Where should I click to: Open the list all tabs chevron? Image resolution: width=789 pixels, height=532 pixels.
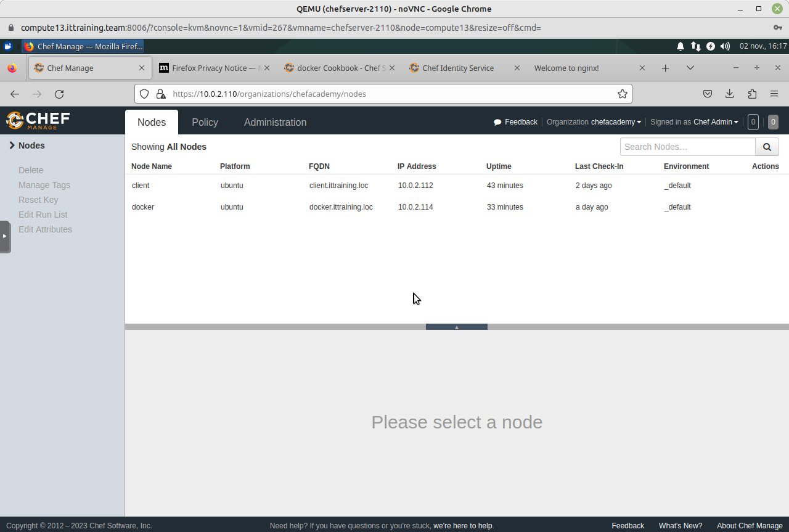click(x=690, y=68)
